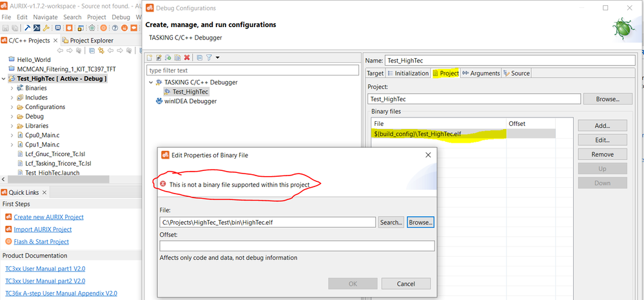Expand the Binaries folder
This screenshot has width=644, height=300.
[x=12, y=88]
